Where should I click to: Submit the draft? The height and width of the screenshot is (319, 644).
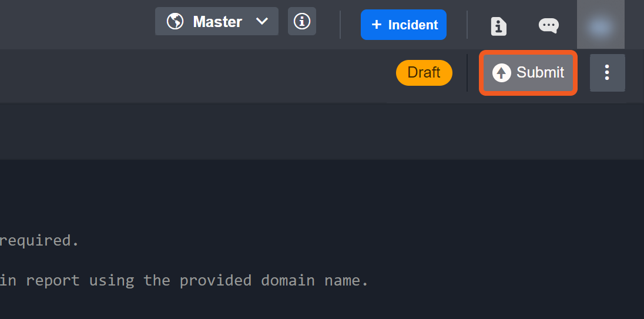(x=528, y=73)
